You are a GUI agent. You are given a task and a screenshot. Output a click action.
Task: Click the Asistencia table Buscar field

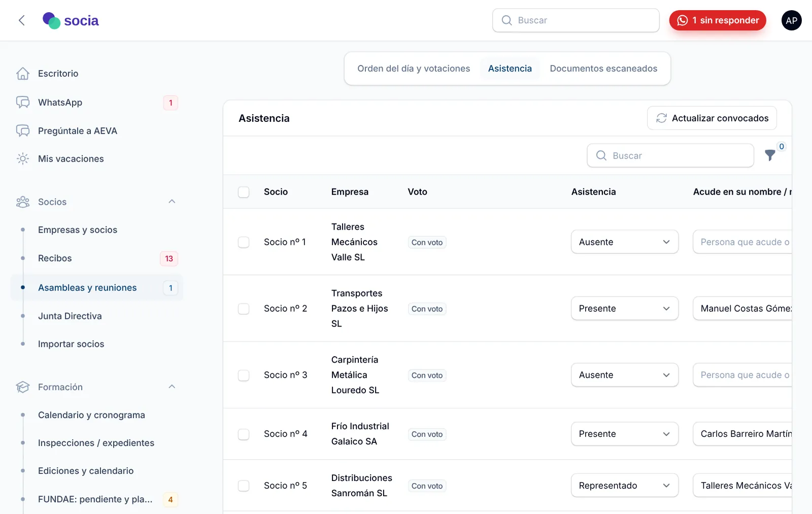pos(670,155)
